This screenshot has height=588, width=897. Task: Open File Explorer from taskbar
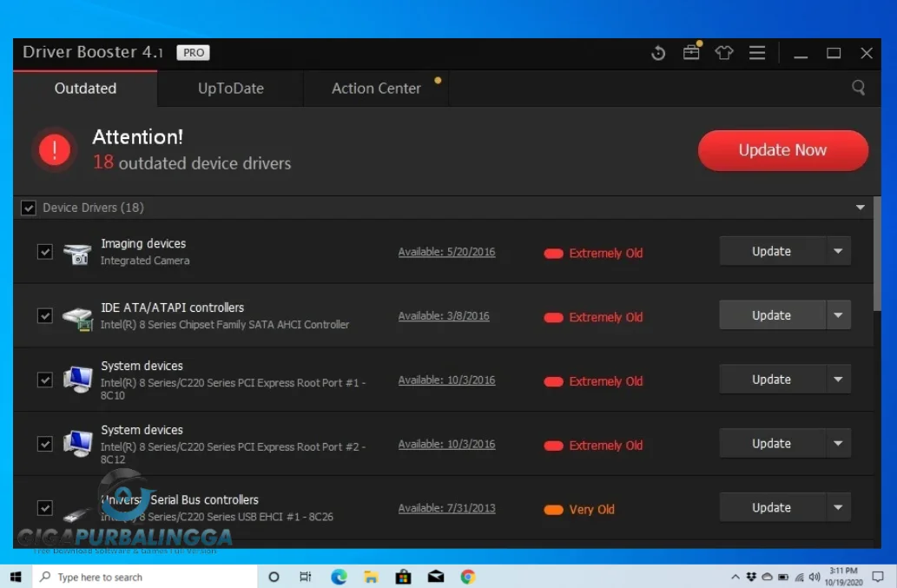371,577
